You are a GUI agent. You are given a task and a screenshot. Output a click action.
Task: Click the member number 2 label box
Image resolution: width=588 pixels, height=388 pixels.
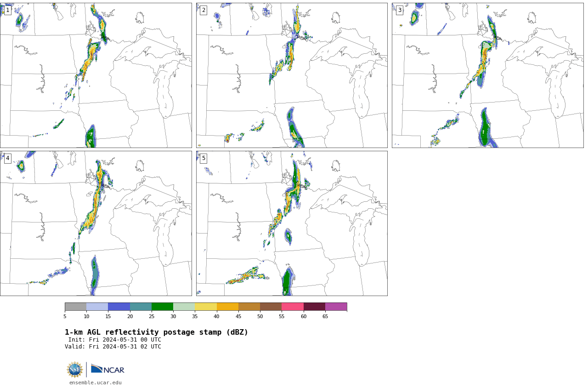pos(204,10)
